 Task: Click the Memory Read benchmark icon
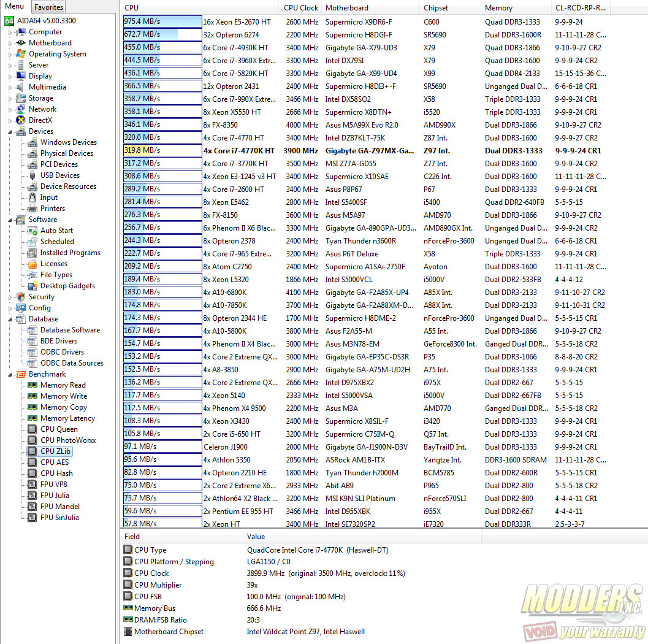pyautogui.click(x=32, y=385)
